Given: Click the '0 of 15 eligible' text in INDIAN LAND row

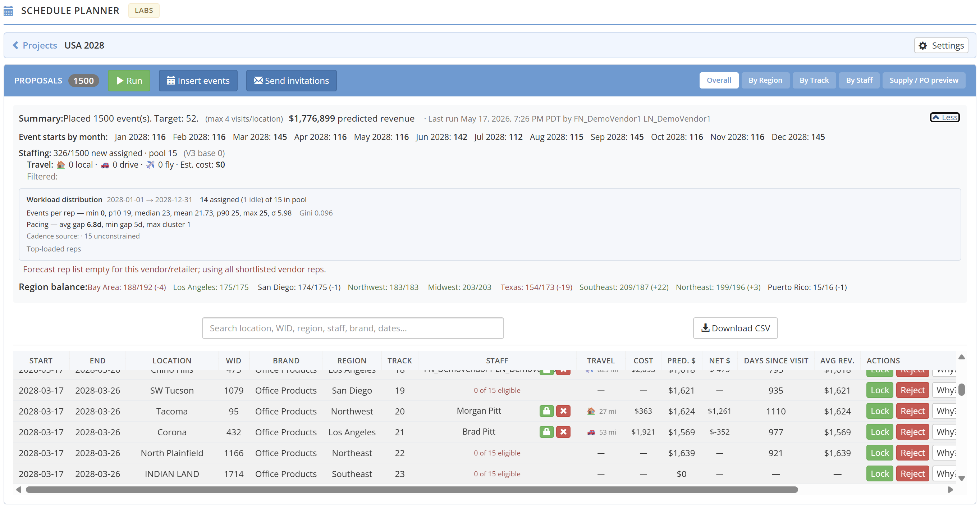Looking at the screenshot, I should [497, 474].
